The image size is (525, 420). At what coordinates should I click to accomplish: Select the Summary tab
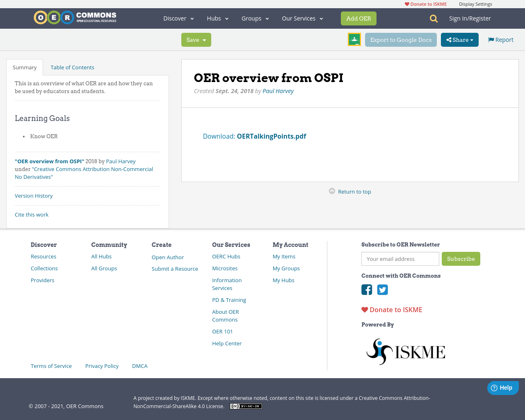click(x=24, y=67)
